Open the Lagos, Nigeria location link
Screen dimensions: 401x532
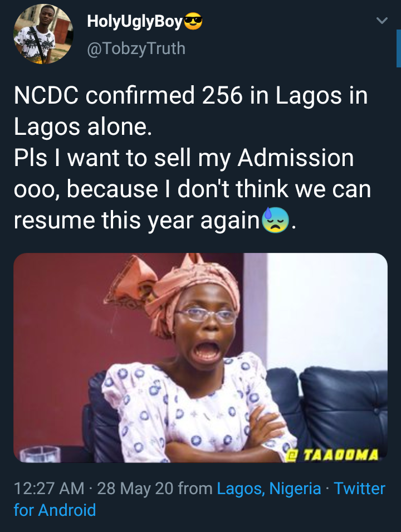click(x=269, y=489)
